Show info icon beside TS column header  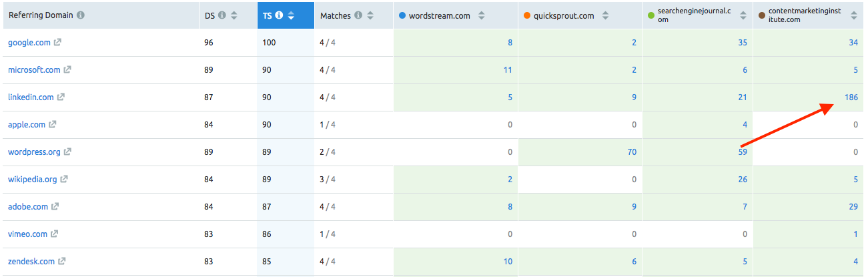(279, 15)
